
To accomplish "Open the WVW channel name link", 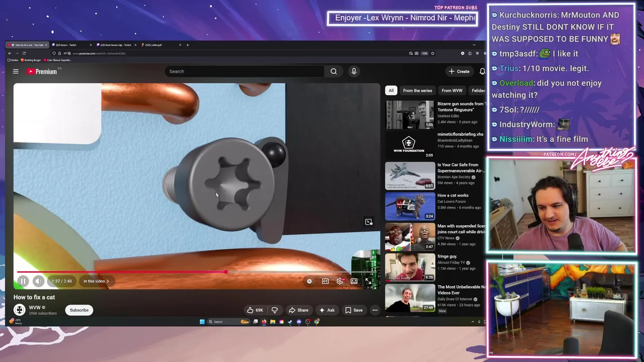I will tap(35, 308).
